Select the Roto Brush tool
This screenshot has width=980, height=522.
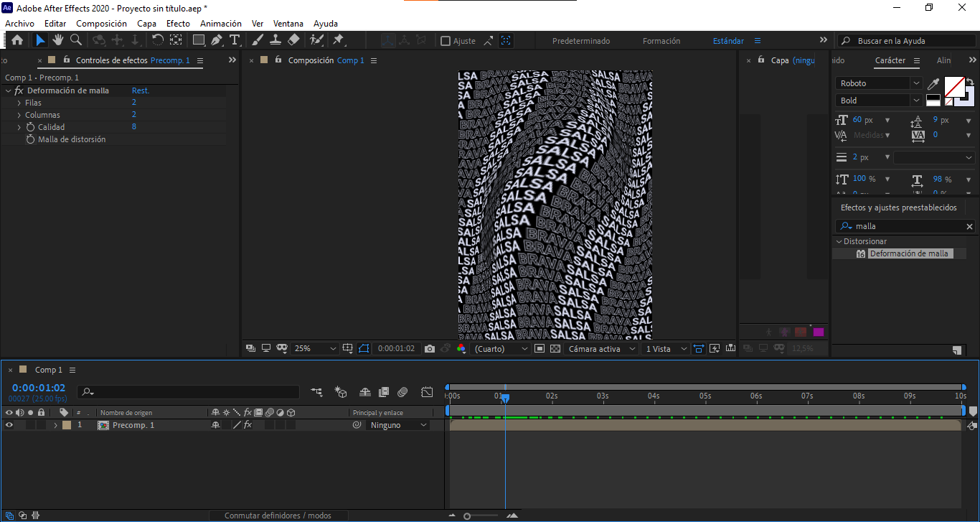(x=316, y=40)
